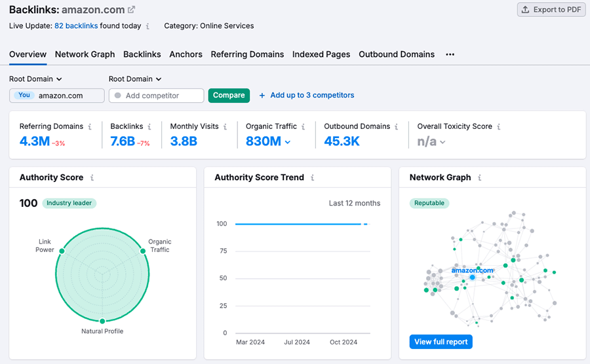
Task: Click upload icon in Export to PDF
Action: click(x=525, y=10)
